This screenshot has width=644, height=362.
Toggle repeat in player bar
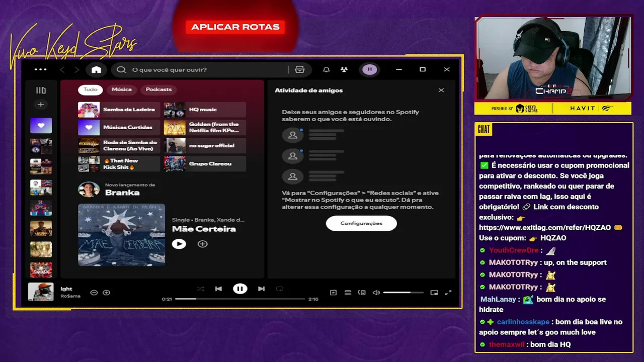(280, 289)
